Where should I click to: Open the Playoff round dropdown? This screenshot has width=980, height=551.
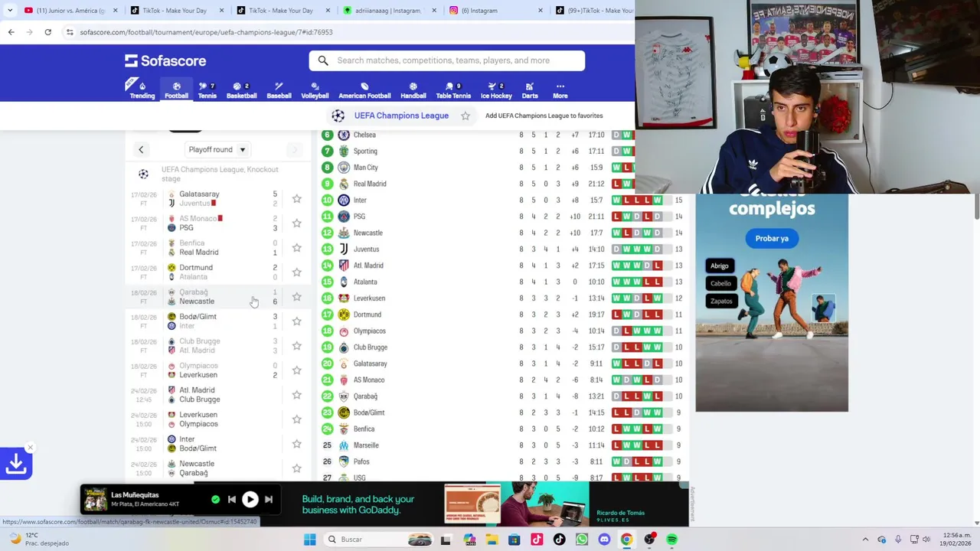click(217, 150)
